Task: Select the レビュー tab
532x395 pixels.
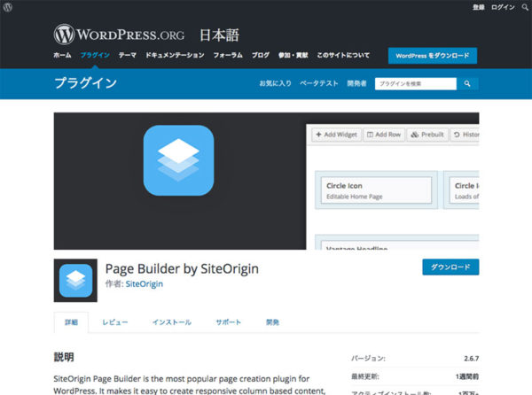Action: click(115, 322)
